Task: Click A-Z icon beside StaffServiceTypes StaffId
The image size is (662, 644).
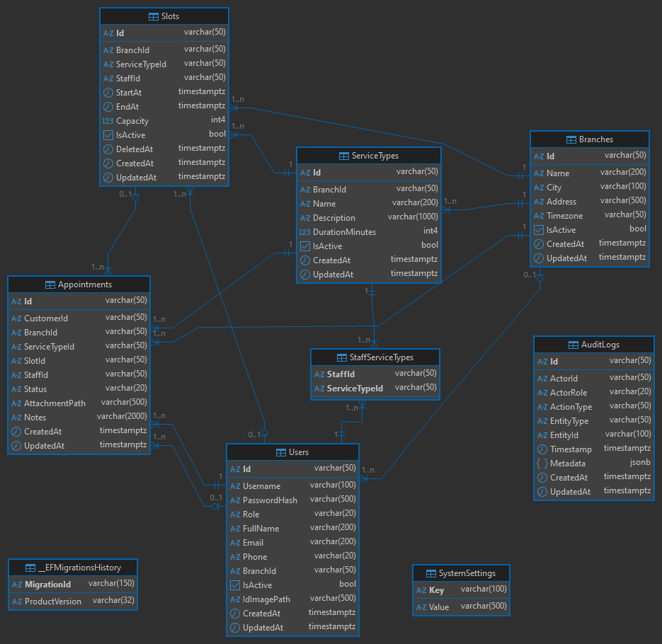Action: pos(319,374)
